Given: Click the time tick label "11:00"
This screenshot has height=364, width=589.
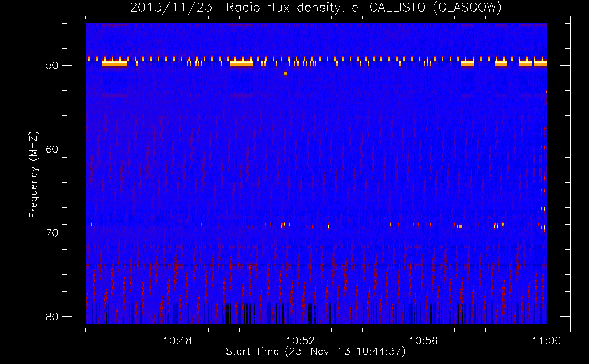Looking at the screenshot, I should coord(547,341).
